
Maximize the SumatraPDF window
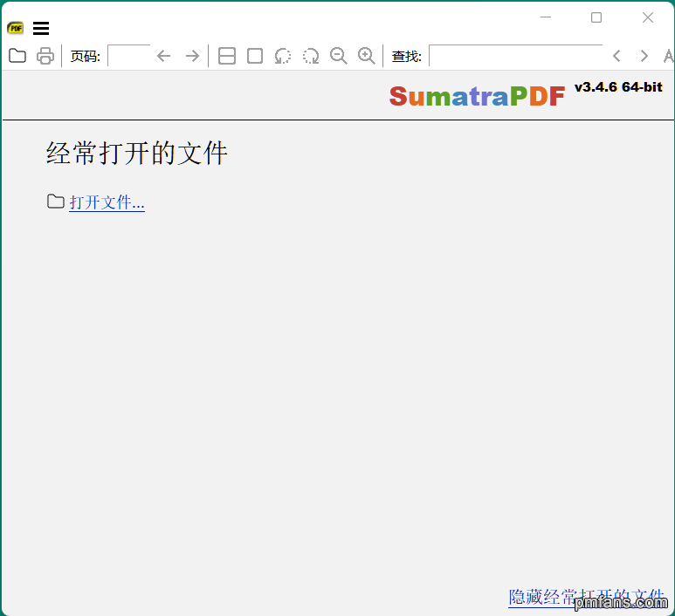[596, 17]
